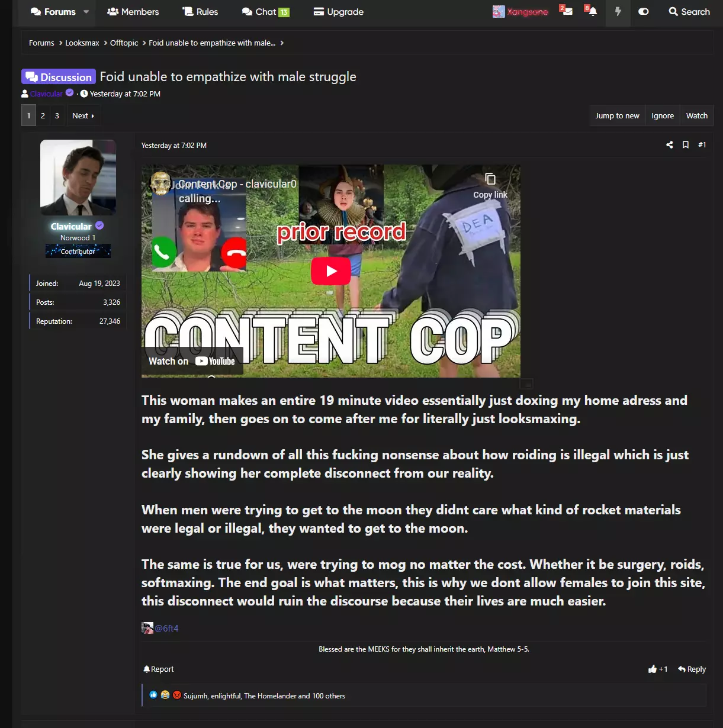Image resolution: width=723 pixels, height=728 pixels.
Task: Open the Chat section
Action: point(265,12)
